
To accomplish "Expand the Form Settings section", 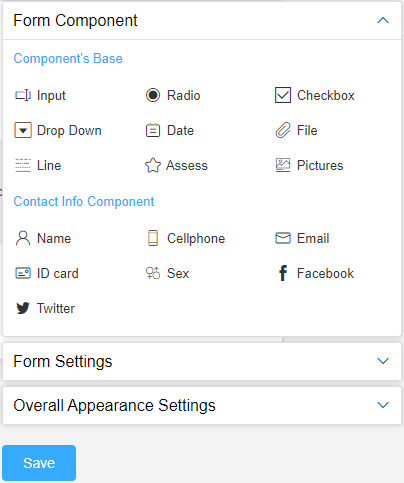I will point(202,361).
